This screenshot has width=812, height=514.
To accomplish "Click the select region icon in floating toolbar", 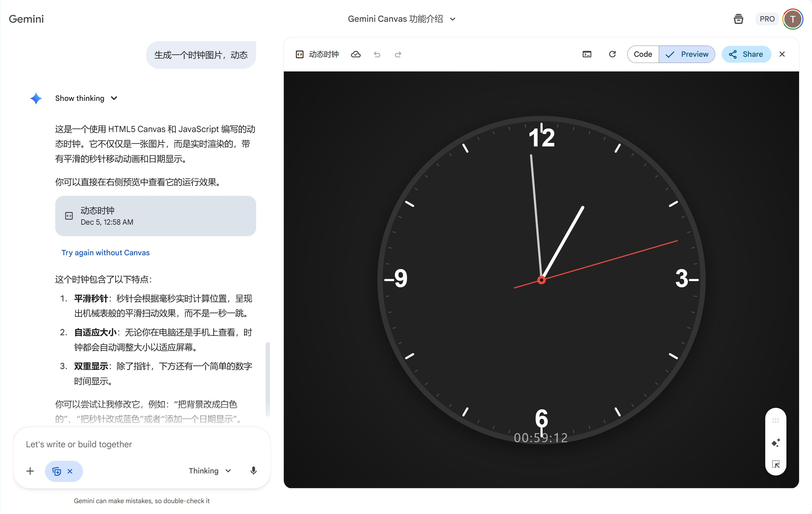I will pyautogui.click(x=775, y=464).
